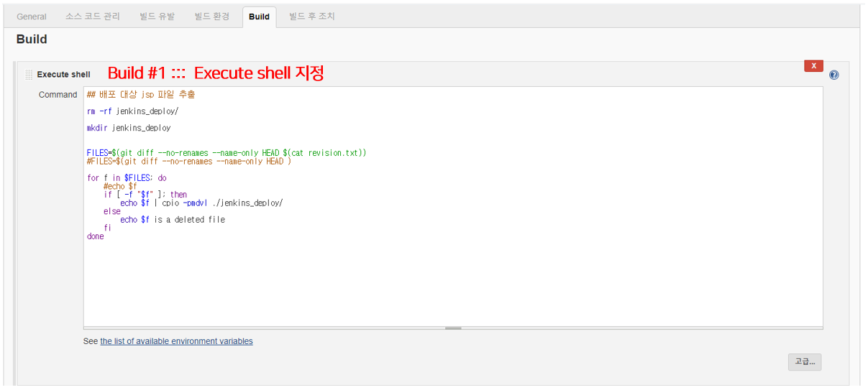Image resolution: width=868 pixels, height=390 pixels.
Task: Open help icon for Execute shell
Action: coord(834,75)
